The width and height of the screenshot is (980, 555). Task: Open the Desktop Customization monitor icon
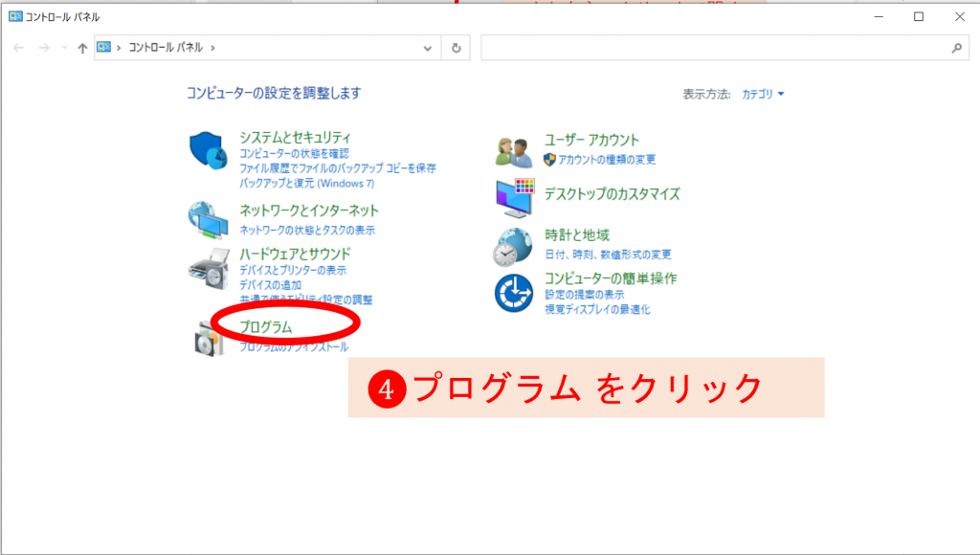pyautogui.click(x=515, y=197)
